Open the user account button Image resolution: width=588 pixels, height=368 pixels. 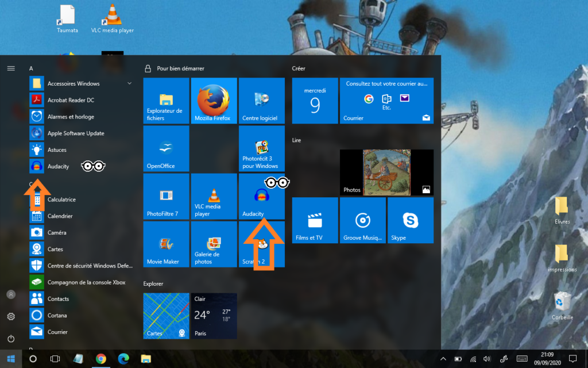point(11,294)
